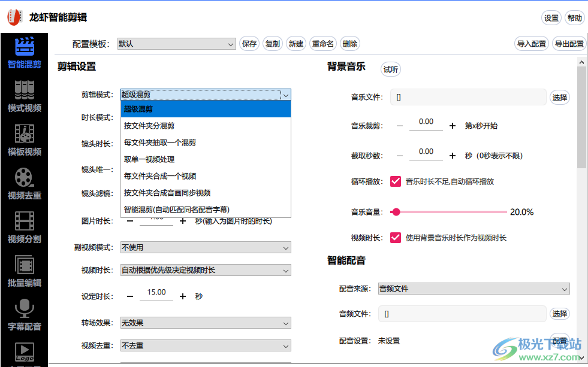Expand the 配音来源 dropdown
588x367 pixels.
[474, 289]
